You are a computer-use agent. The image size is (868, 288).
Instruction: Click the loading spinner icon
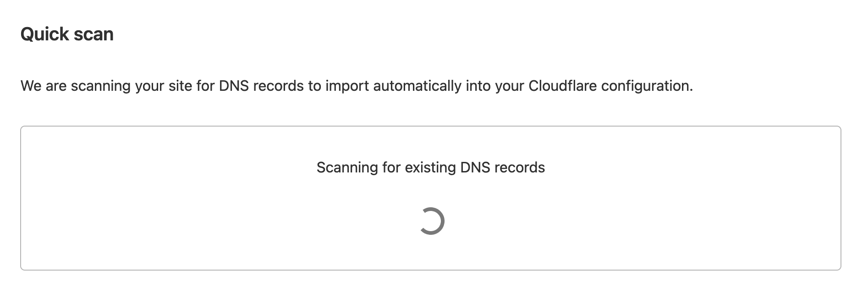coord(431,222)
